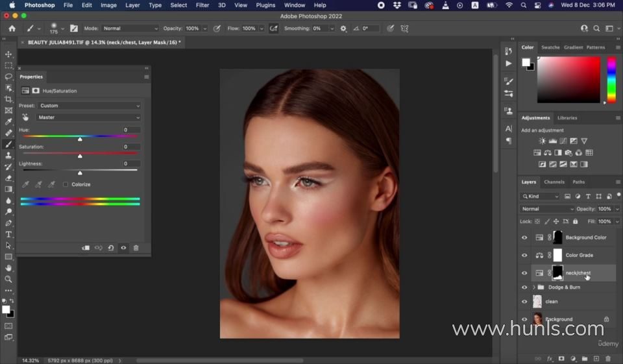Click the Saturation slider handle
The height and width of the screenshot is (364, 623).
[80, 156]
